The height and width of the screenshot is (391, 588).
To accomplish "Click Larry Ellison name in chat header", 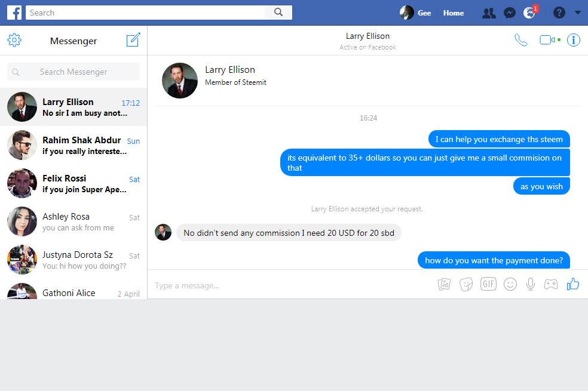I will click(x=367, y=36).
